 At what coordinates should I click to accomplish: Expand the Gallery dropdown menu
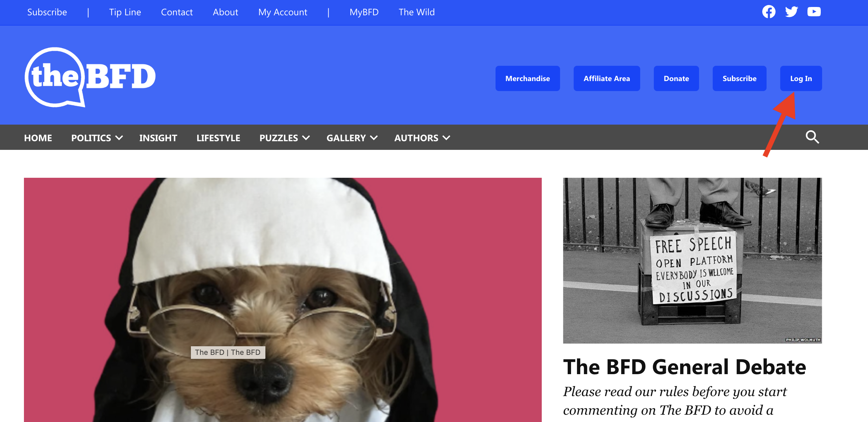tap(352, 138)
